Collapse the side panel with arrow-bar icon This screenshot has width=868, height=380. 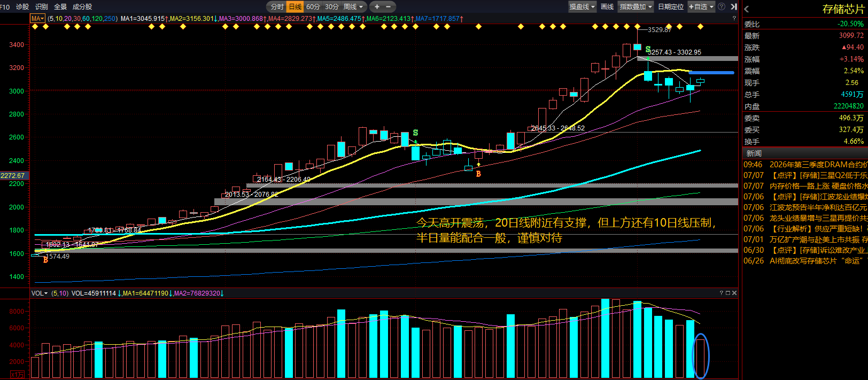[x=734, y=7]
